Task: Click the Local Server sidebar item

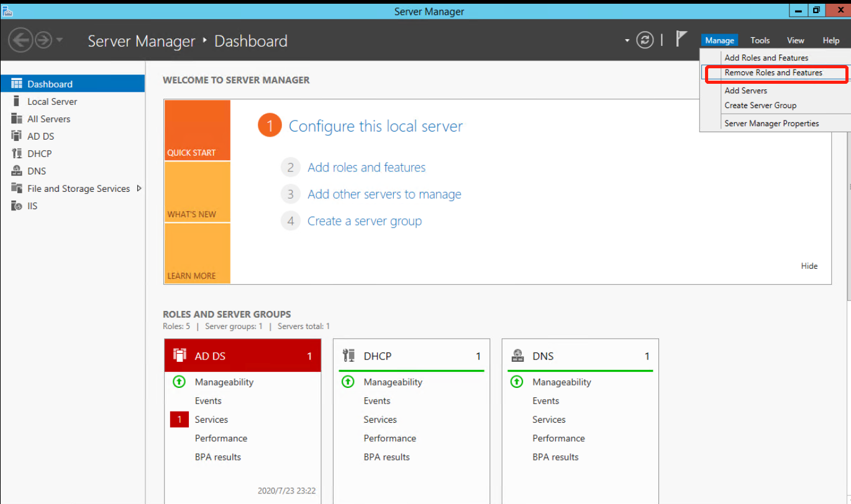Action: click(x=52, y=101)
